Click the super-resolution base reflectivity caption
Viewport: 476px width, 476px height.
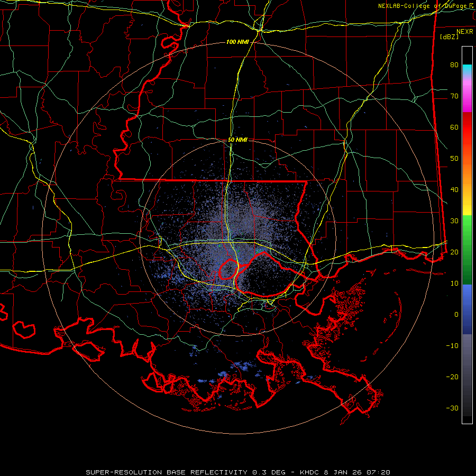pyautogui.click(x=238, y=472)
